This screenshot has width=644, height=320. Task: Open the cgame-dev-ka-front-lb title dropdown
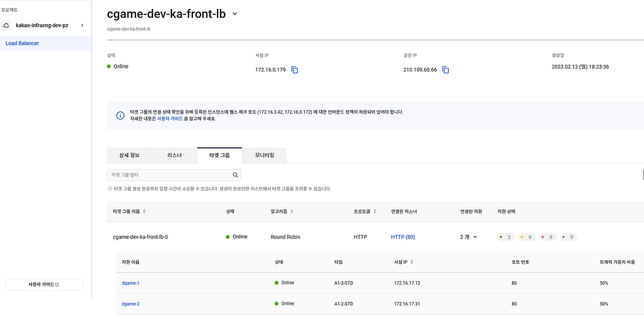(234, 14)
